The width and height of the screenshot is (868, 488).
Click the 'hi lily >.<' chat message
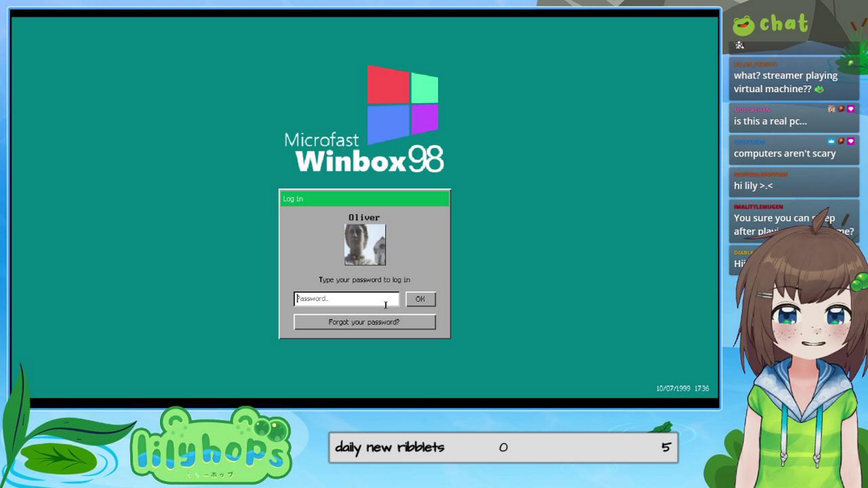point(753,186)
